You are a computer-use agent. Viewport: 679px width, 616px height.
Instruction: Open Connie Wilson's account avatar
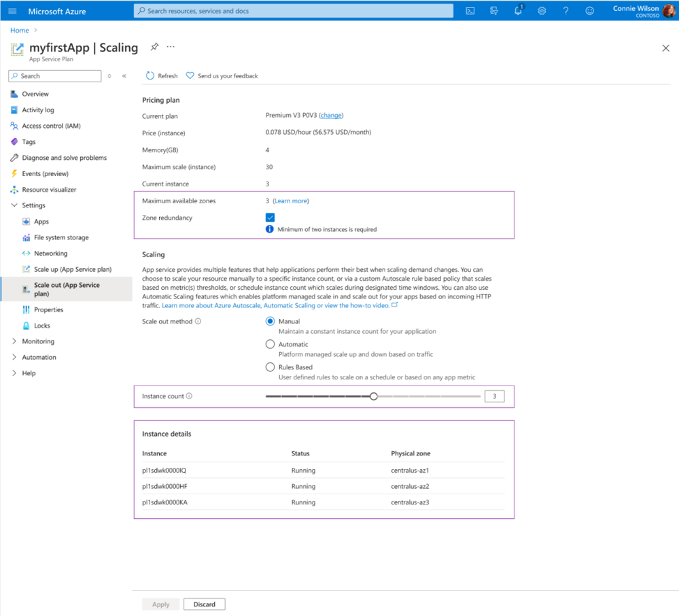coord(669,11)
